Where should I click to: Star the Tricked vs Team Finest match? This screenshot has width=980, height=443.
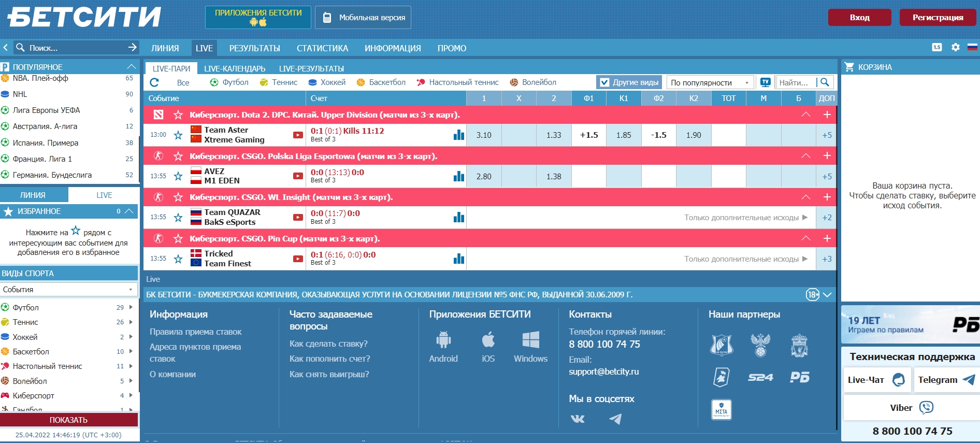pos(178,259)
